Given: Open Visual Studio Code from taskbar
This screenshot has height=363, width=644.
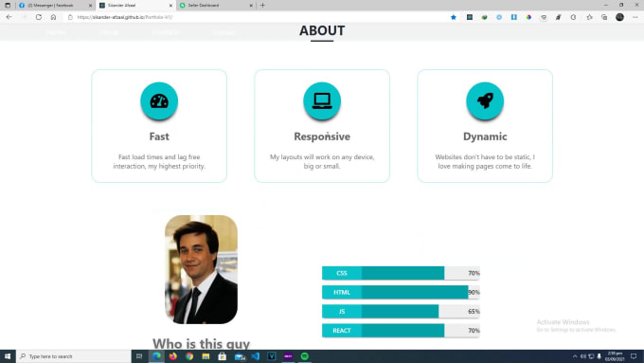Looking at the screenshot, I should (x=255, y=356).
